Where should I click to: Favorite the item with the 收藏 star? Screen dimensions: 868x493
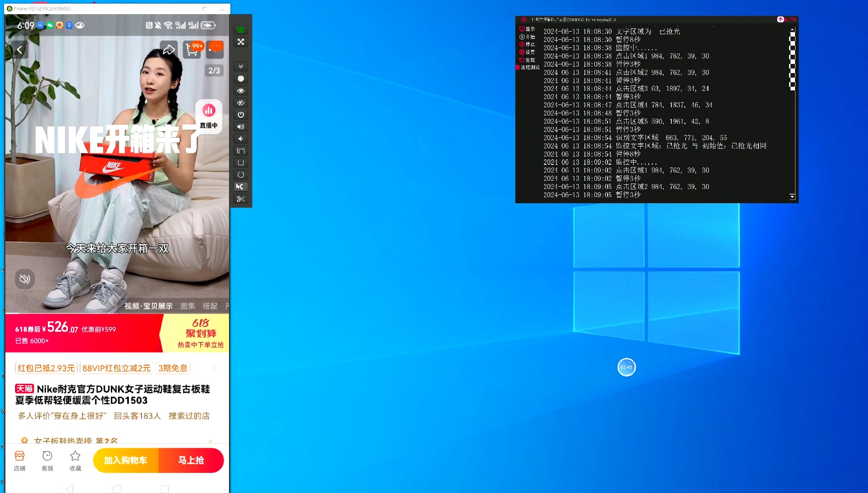pos(75,461)
